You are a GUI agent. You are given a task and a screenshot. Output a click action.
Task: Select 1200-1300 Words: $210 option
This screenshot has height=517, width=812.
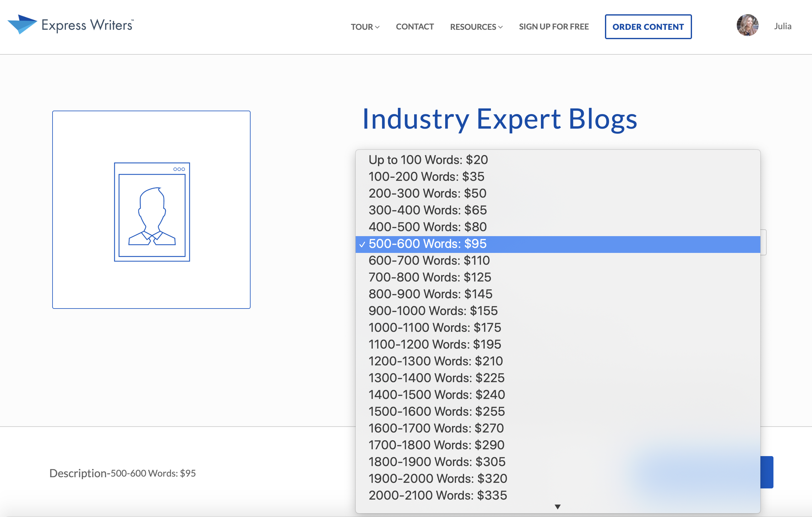[x=558, y=361]
